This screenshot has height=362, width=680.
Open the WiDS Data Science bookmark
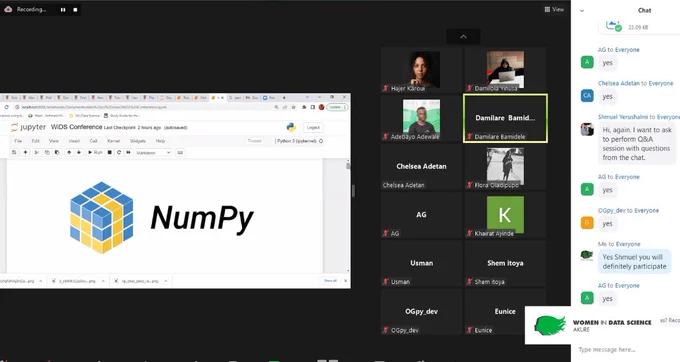point(85,116)
